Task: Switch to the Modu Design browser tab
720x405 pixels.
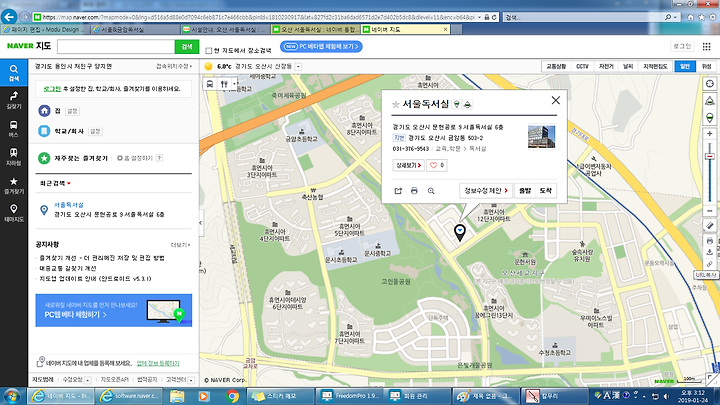Action: tap(45, 29)
